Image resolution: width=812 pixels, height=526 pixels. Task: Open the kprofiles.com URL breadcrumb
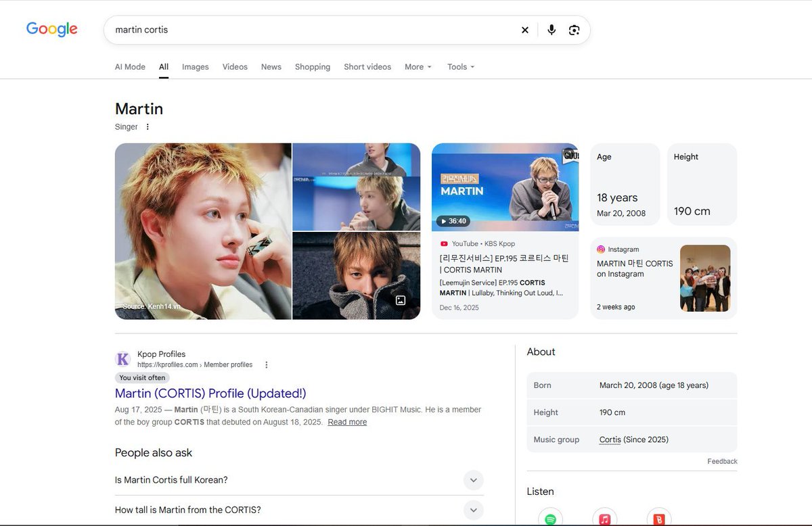195,365
